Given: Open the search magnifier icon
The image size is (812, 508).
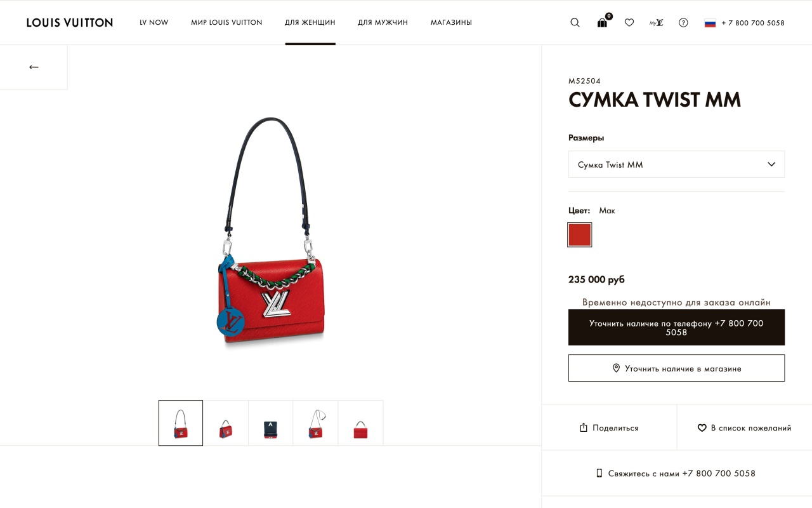Looking at the screenshot, I should (x=575, y=23).
